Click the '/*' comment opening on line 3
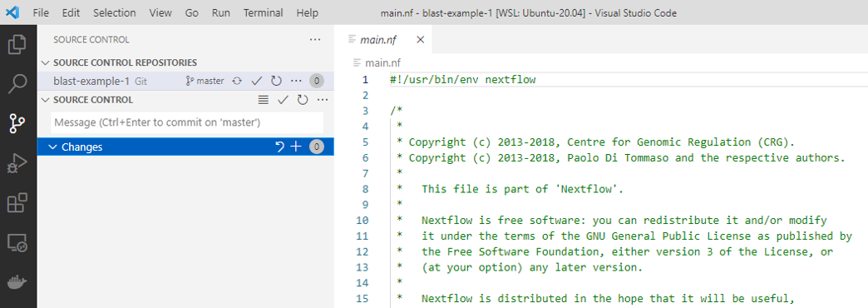 [396, 111]
